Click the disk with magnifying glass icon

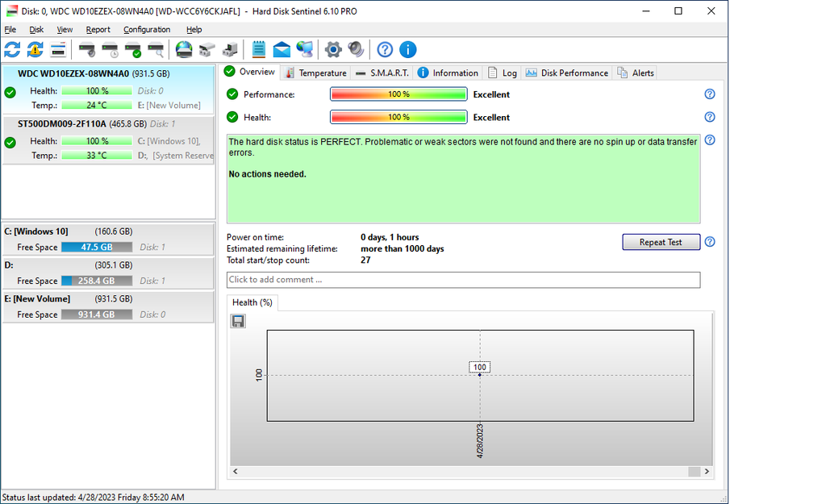click(156, 49)
